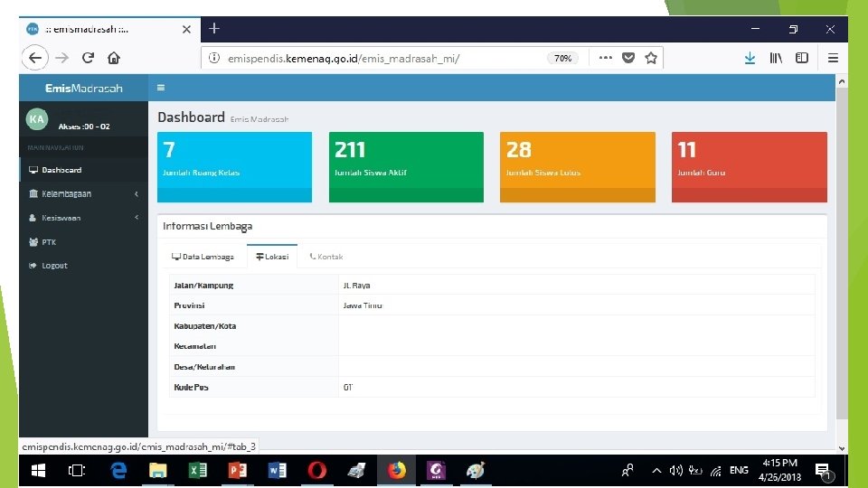Open page actions three-dot menu
868x488 pixels.
click(x=606, y=58)
